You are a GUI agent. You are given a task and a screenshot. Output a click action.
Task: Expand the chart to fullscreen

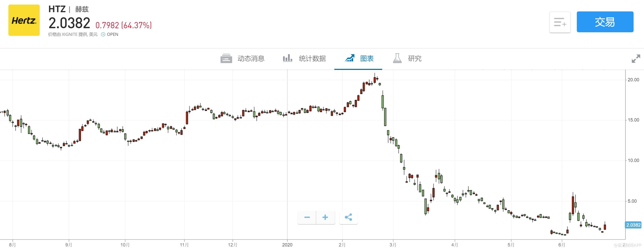point(636,59)
